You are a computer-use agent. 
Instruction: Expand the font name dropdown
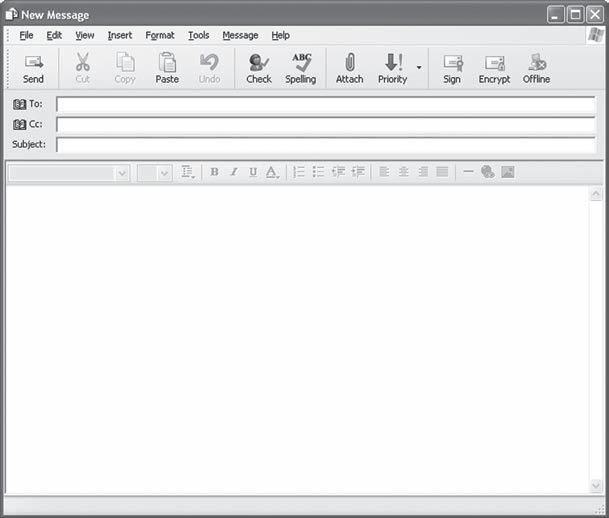122,173
